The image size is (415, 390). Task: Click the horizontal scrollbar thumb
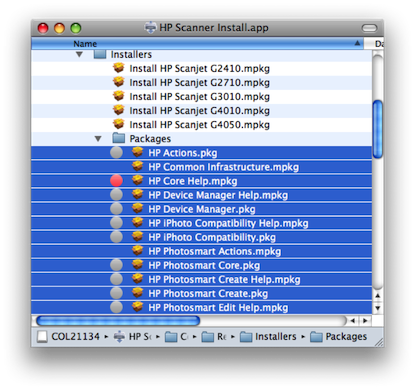click(x=118, y=321)
